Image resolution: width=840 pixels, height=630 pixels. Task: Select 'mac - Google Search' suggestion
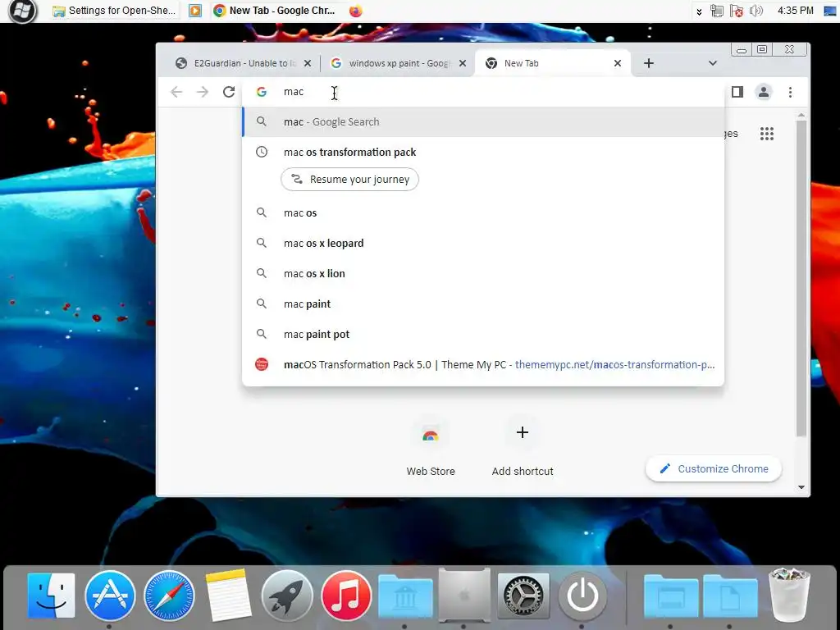coord(483,121)
